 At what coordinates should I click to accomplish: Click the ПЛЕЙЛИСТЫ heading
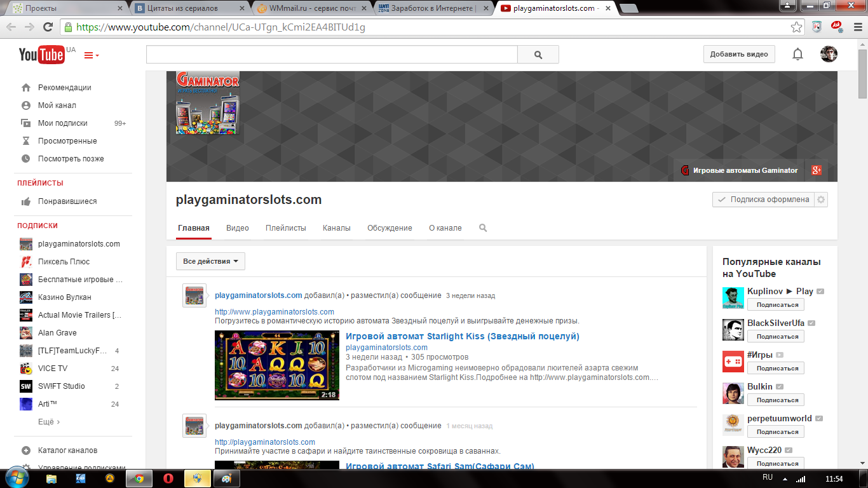[x=40, y=183]
